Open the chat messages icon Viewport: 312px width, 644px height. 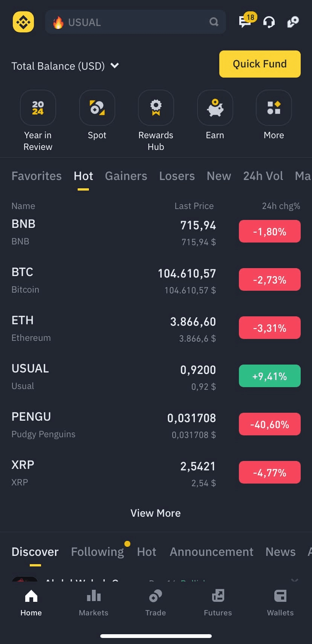[246, 21]
